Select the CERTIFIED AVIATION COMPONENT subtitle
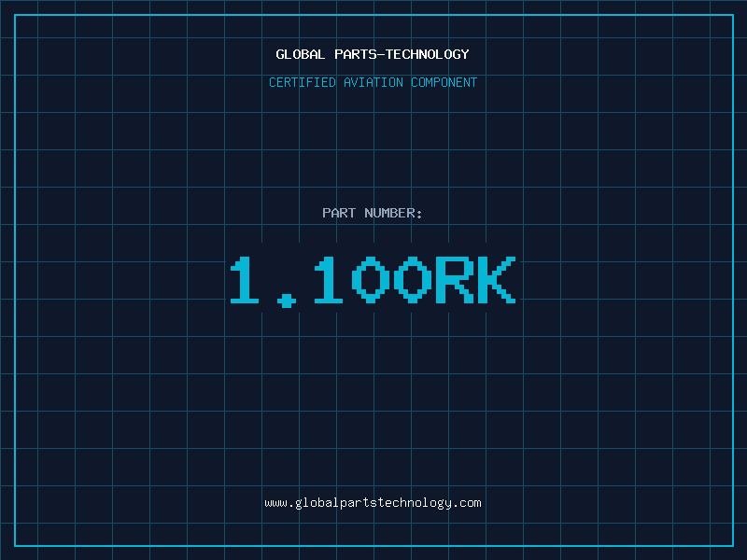This screenshot has height=560, width=747. click(x=373, y=82)
